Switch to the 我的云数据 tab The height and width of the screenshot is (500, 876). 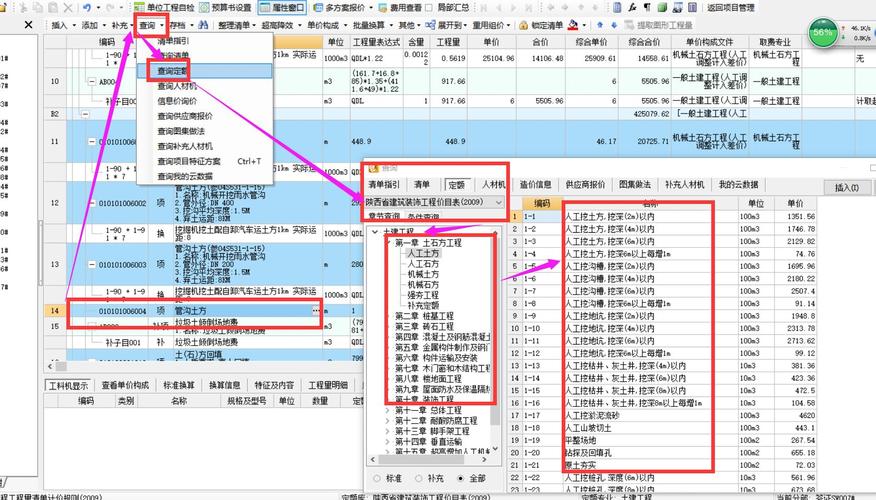[x=738, y=184]
